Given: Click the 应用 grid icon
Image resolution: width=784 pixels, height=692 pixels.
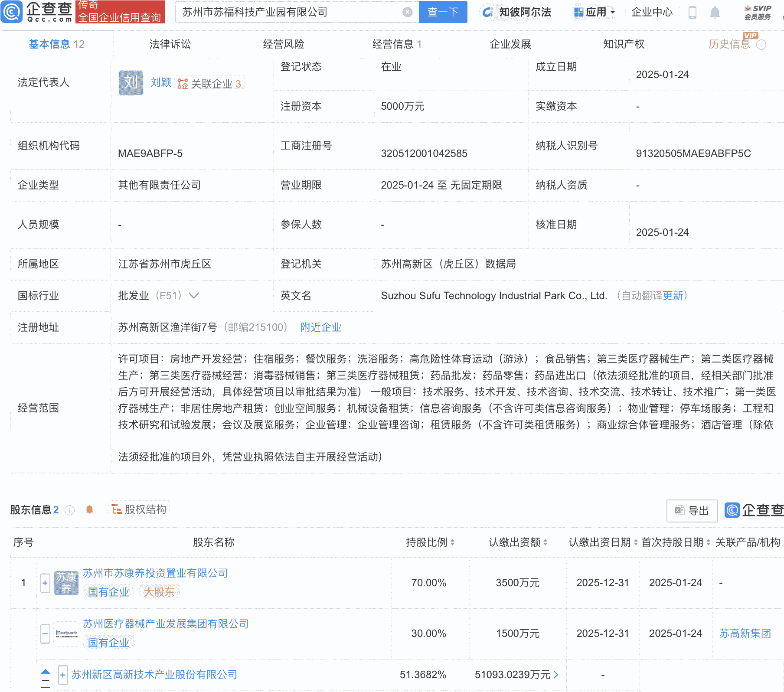Looking at the screenshot, I should [x=579, y=12].
